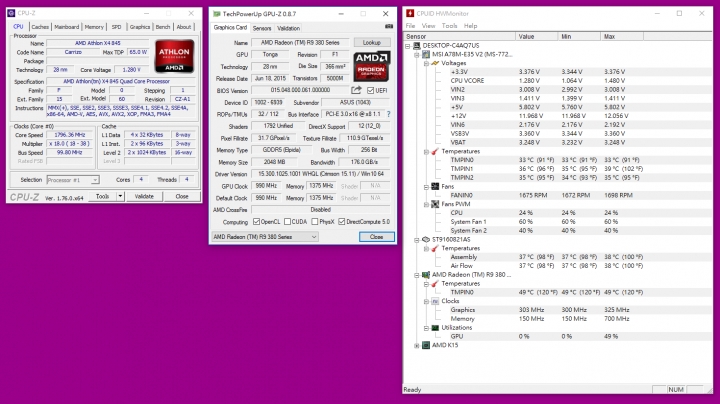Select DESKTOP-C4AQ7US computer icon in HWMonitor

(x=416, y=45)
